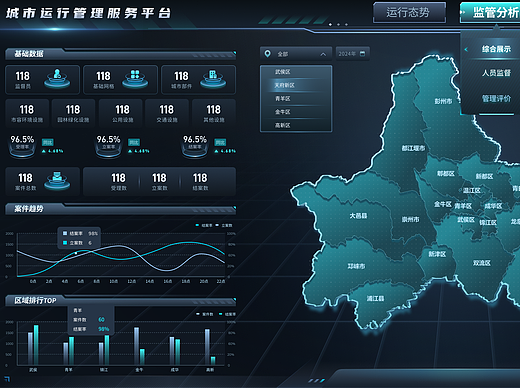Click the 同比 badge beside 结案率

[x=220, y=143]
